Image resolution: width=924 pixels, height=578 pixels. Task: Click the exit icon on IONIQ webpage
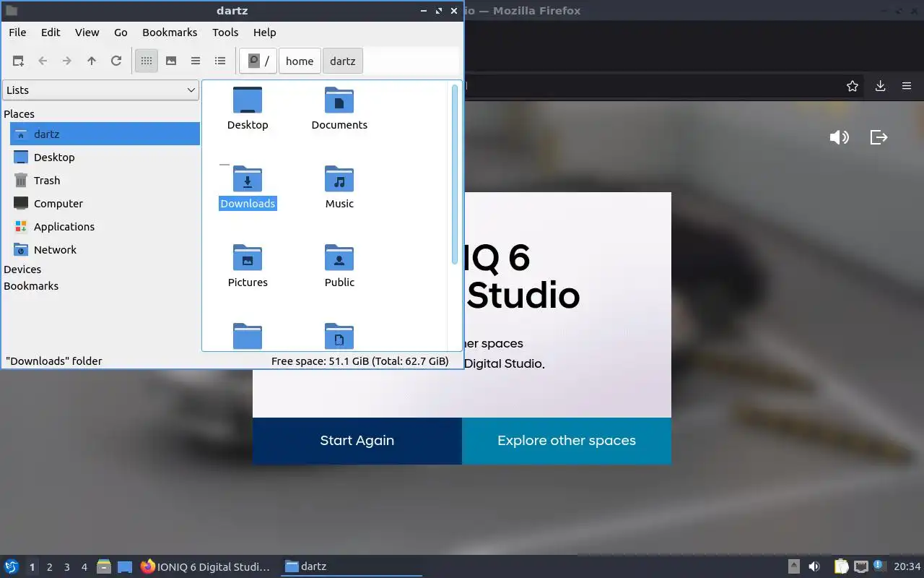click(879, 137)
